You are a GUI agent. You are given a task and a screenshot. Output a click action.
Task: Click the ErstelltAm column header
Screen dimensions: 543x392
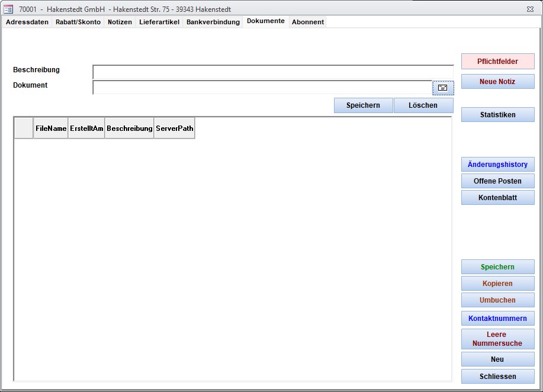pyautogui.click(x=86, y=128)
